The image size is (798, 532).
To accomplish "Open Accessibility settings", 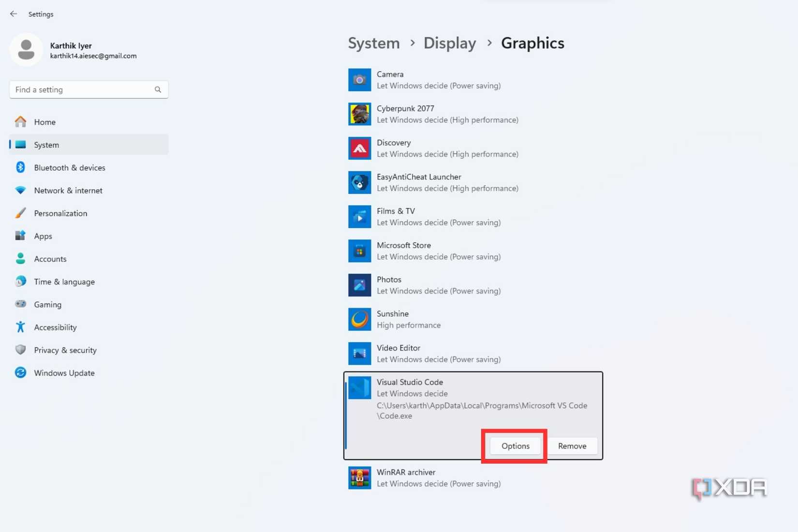I will [89, 327].
